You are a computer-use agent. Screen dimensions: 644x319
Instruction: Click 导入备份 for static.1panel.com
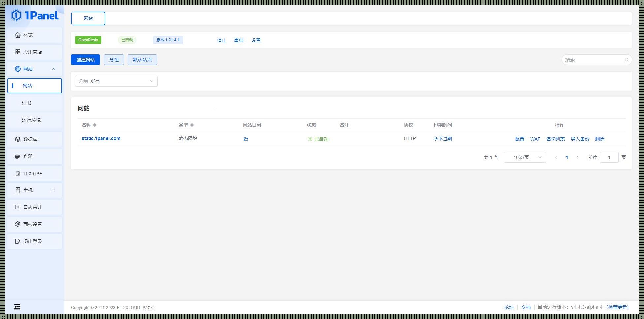[580, 139]
